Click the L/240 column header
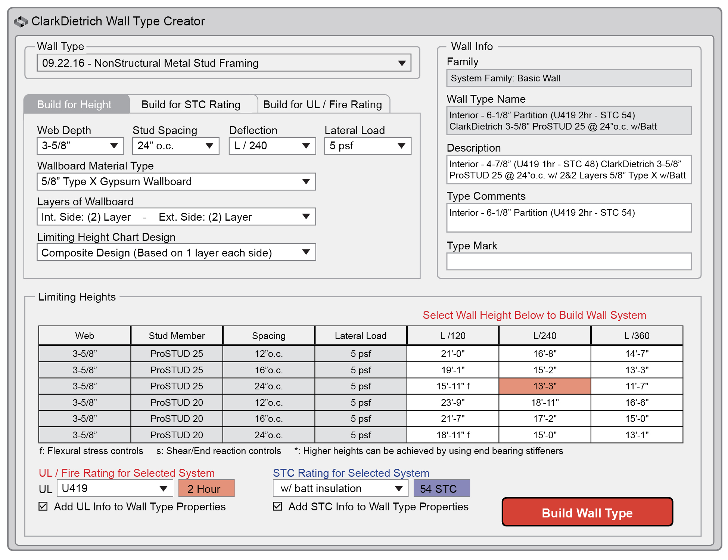 [545, 336]
